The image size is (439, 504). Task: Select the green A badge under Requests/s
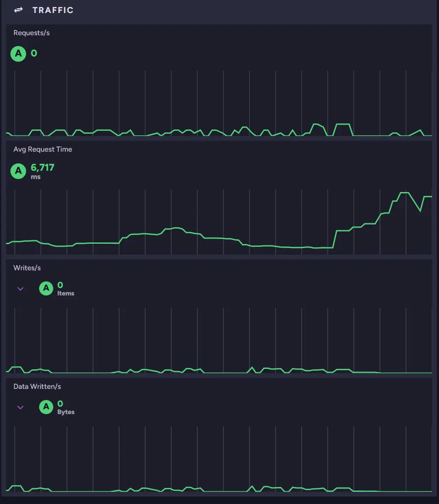click(x=18, y=53)
